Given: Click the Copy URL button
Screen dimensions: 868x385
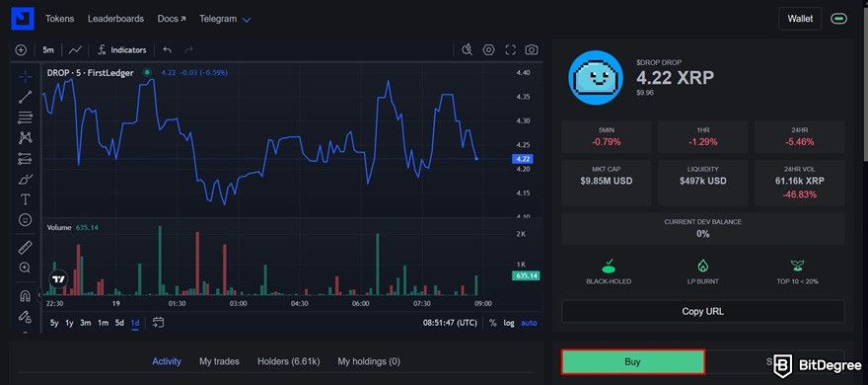Looking at the screenshot, I should click(x=703, y=311).
